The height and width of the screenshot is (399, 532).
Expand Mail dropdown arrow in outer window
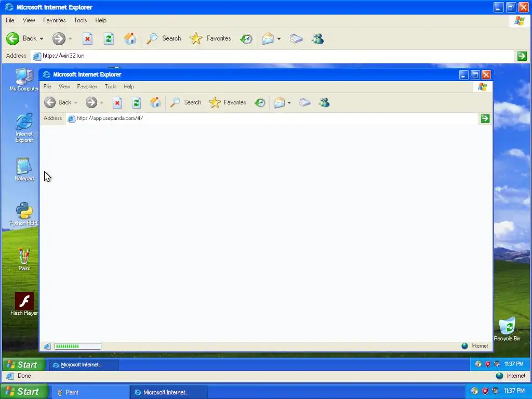tap(279, 38)
